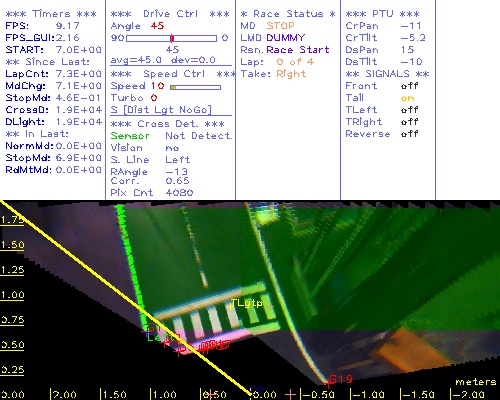Screen dimensions: 500x400
Task: Toggle the Reverse signal off value
Action: pos(409,134)
